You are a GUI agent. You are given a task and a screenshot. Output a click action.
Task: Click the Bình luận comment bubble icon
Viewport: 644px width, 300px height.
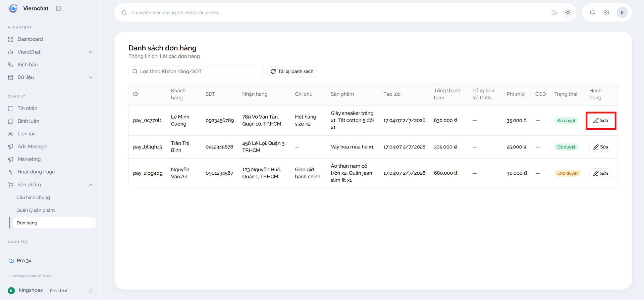[11, 121]
